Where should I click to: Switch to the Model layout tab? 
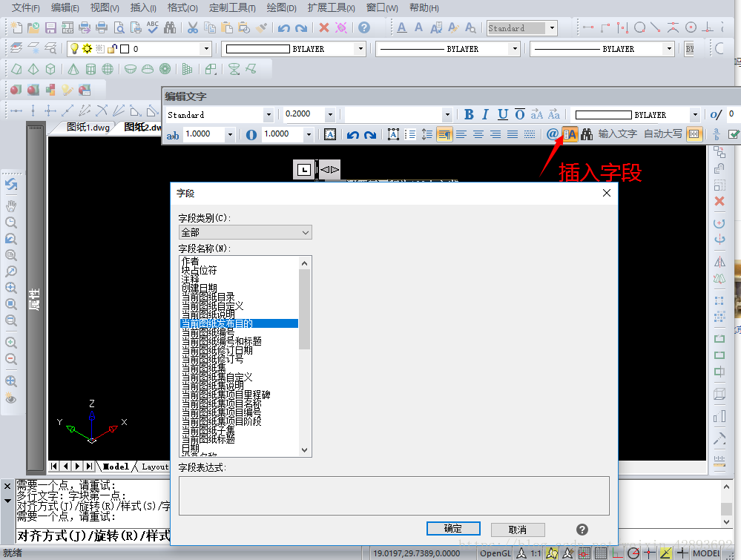[116, 467]
